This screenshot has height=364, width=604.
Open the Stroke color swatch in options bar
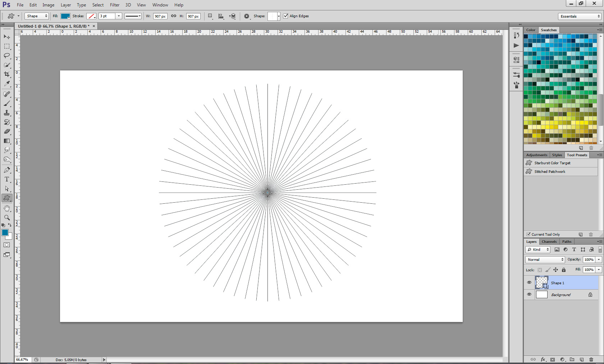[x=91, y=16]
